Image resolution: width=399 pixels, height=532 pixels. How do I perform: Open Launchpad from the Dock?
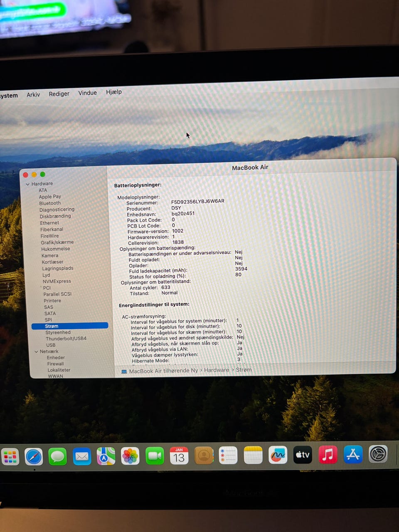(10, 457)
